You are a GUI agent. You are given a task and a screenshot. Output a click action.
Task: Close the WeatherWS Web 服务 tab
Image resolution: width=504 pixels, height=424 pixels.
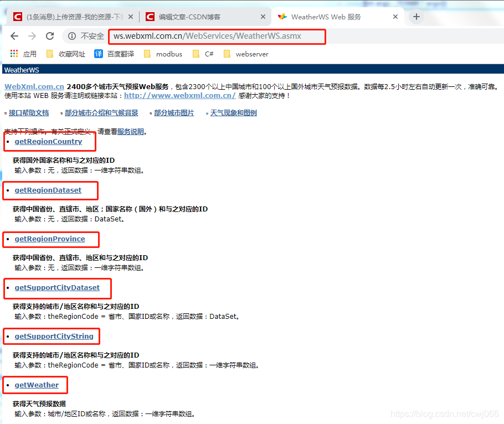[395, 17]
